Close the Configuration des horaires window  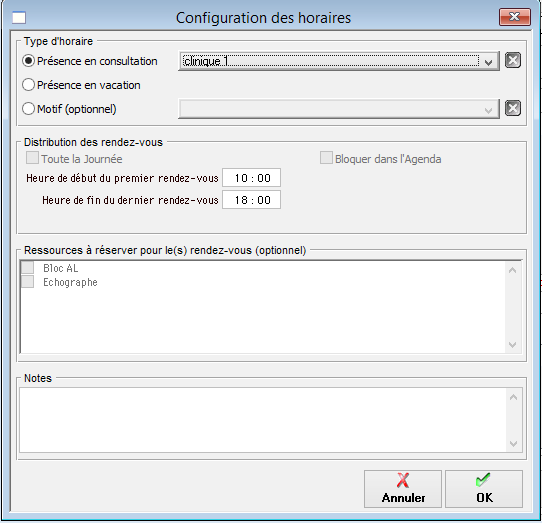[x=514, y=17]
